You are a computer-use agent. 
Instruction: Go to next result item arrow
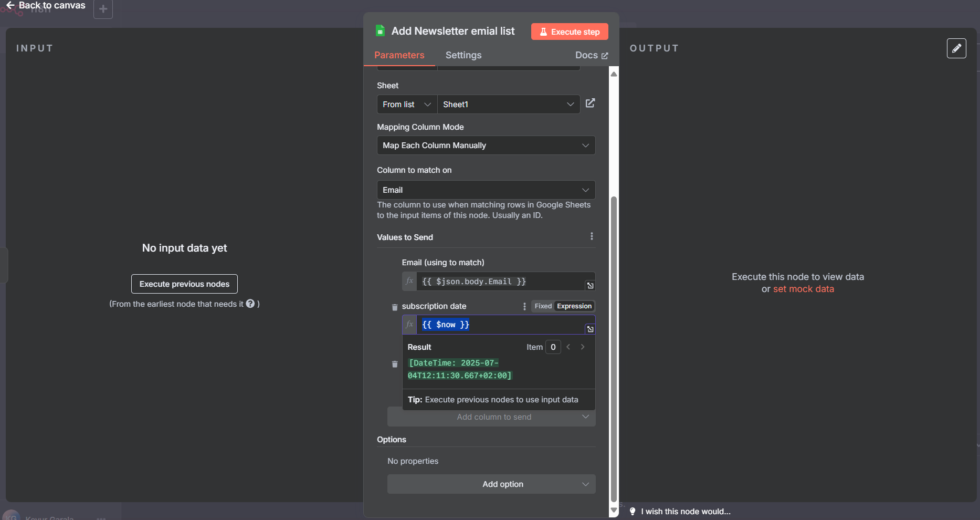(583, 347)
